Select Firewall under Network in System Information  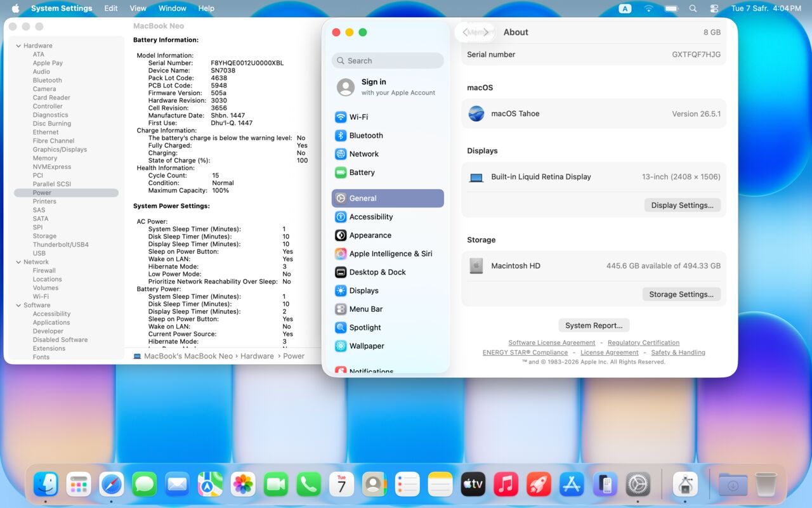(44, 271)
